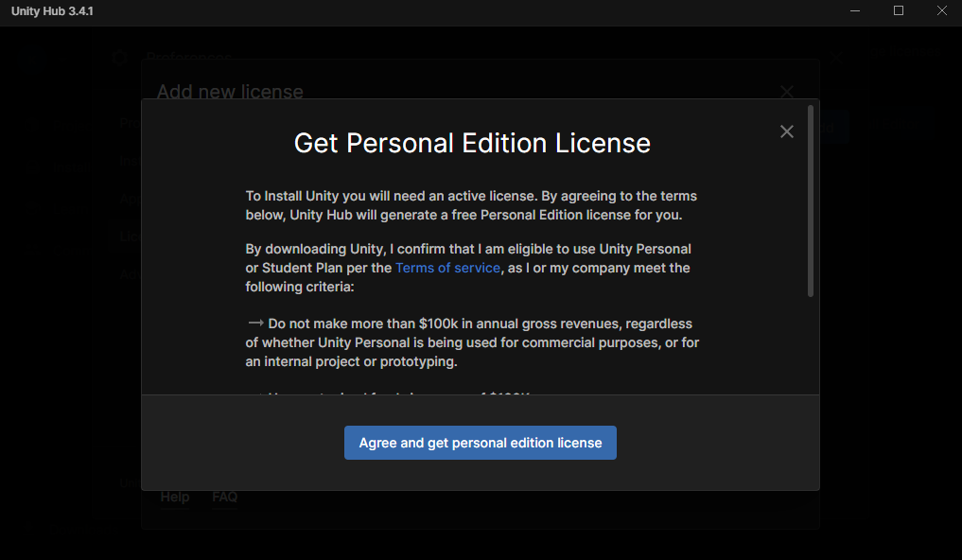This screenshot has height=560, width=962.
Task: Click the Unity Hub 3.4.1 title text
Action: coord(52,11)
